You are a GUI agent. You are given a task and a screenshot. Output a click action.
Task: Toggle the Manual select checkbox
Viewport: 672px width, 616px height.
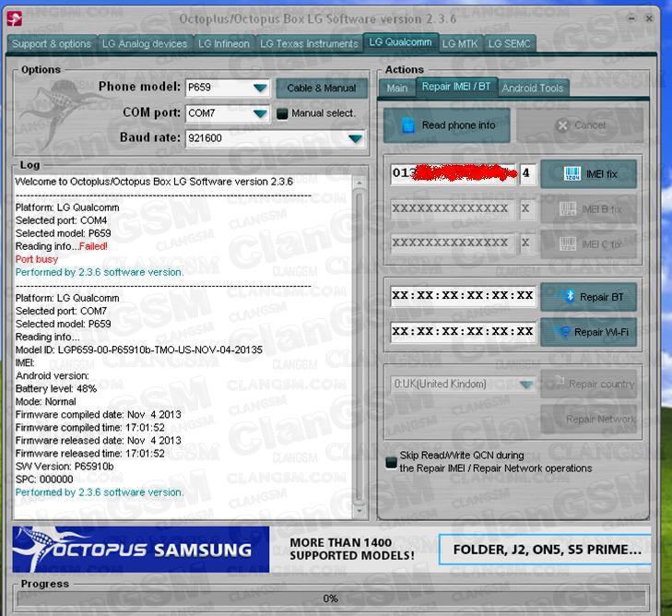click(282, 113)
